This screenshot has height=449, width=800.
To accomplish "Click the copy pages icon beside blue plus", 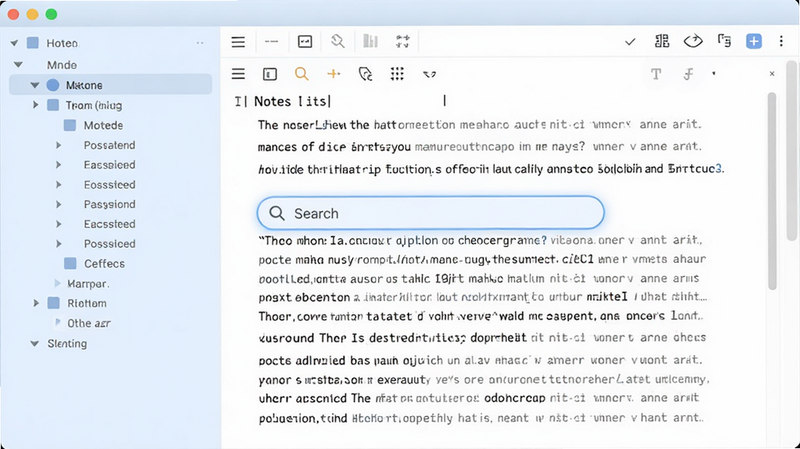I will pyautogui.click(x=724, y=41).
